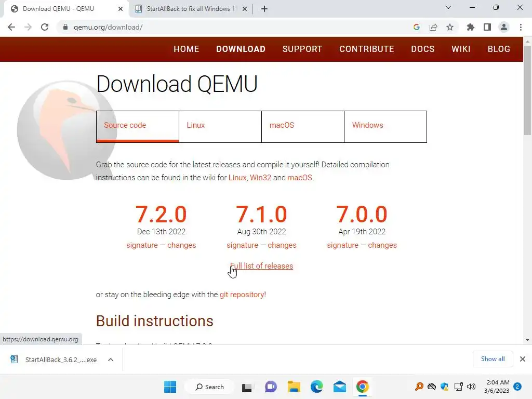The width and height of the screenshot is (532, 399).
Task: Switch to the StartAllBack tab
Action: (192, 9)
